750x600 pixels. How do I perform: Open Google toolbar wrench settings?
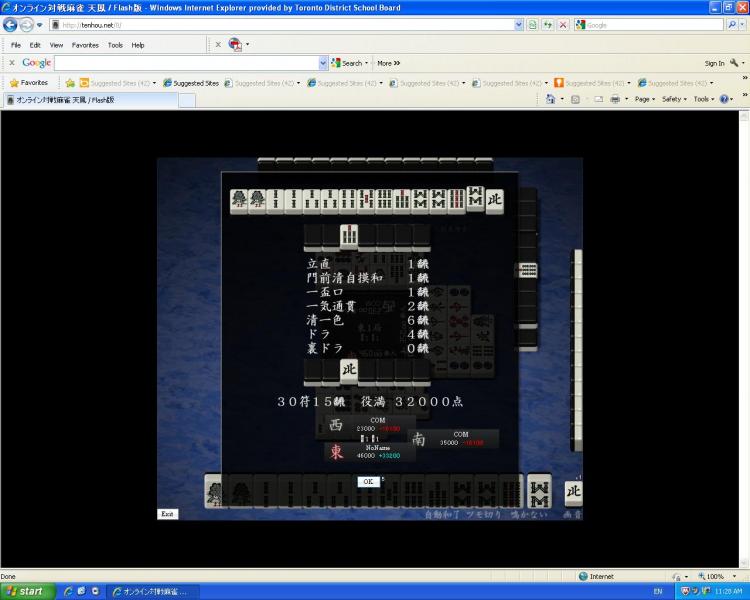[734, 63]
